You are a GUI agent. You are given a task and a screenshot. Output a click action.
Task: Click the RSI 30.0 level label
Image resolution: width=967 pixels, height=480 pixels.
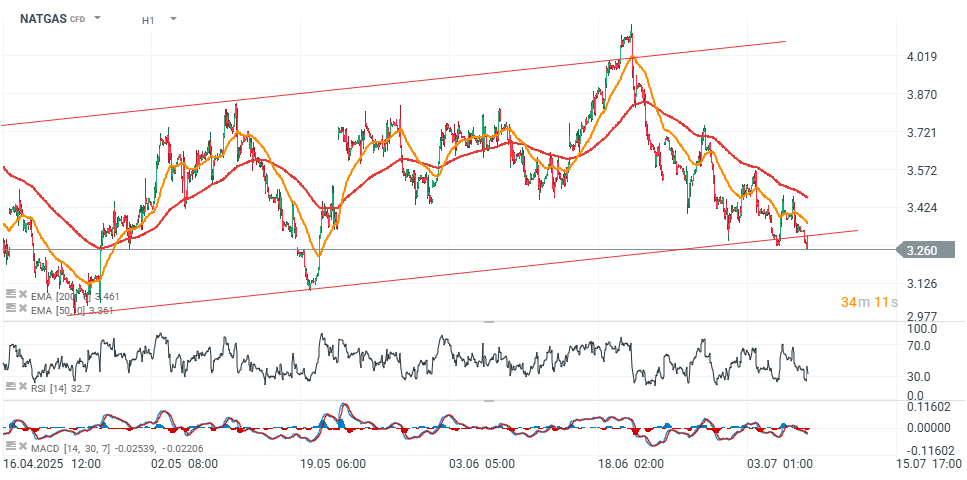tap(920, 376)
